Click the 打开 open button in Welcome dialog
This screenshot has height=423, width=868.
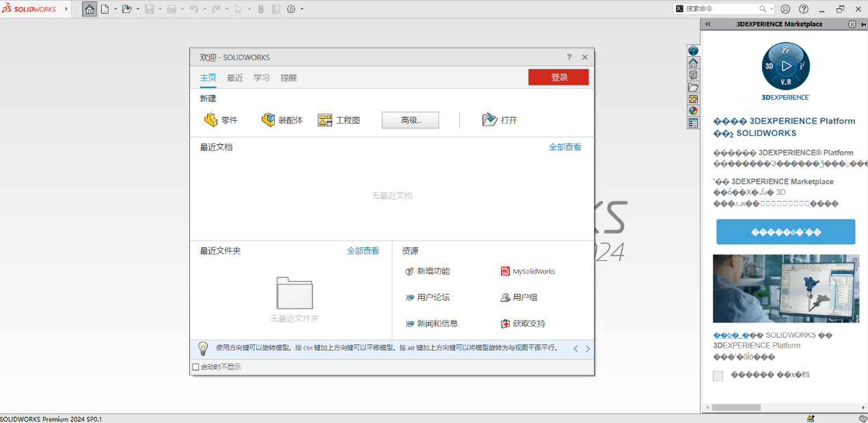500,120
